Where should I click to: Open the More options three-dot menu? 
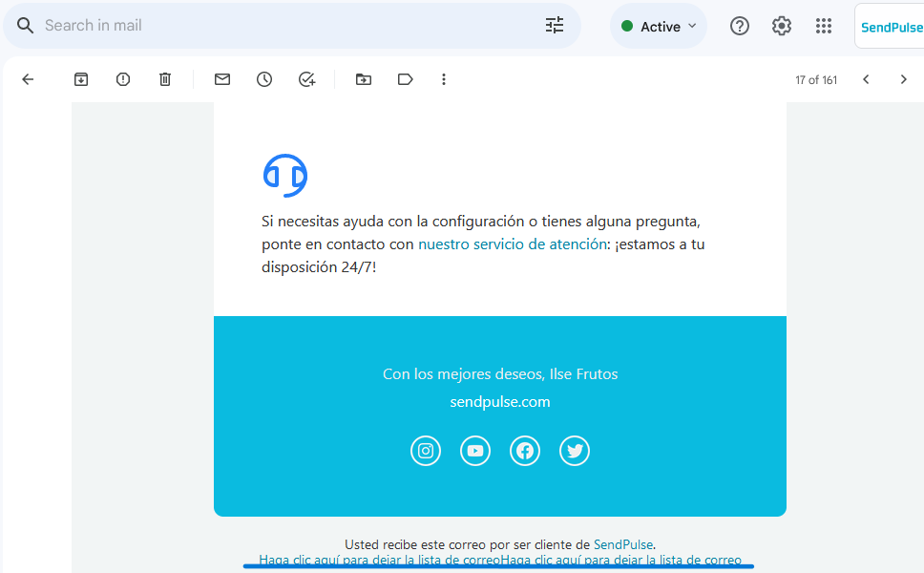click(x=444, y=79)
